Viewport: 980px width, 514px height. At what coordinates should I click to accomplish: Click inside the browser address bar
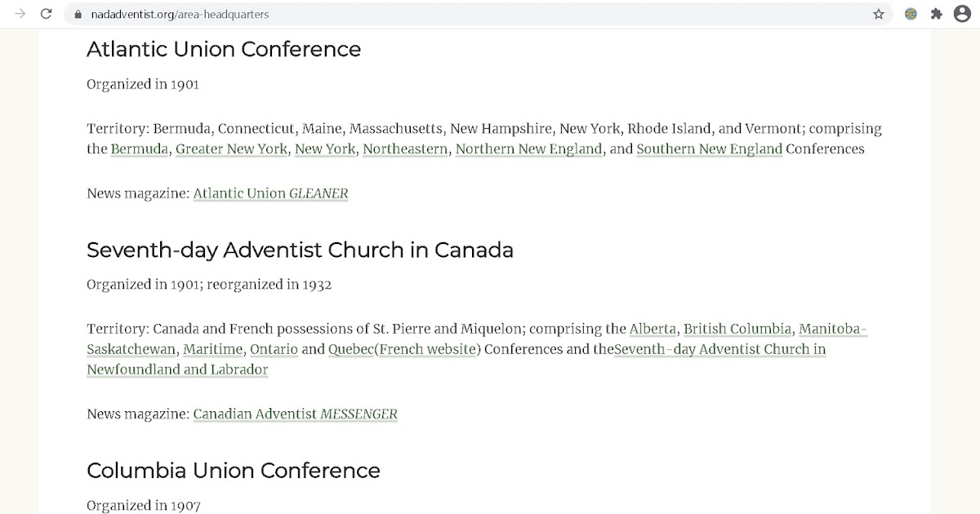[x=327, y=14]
